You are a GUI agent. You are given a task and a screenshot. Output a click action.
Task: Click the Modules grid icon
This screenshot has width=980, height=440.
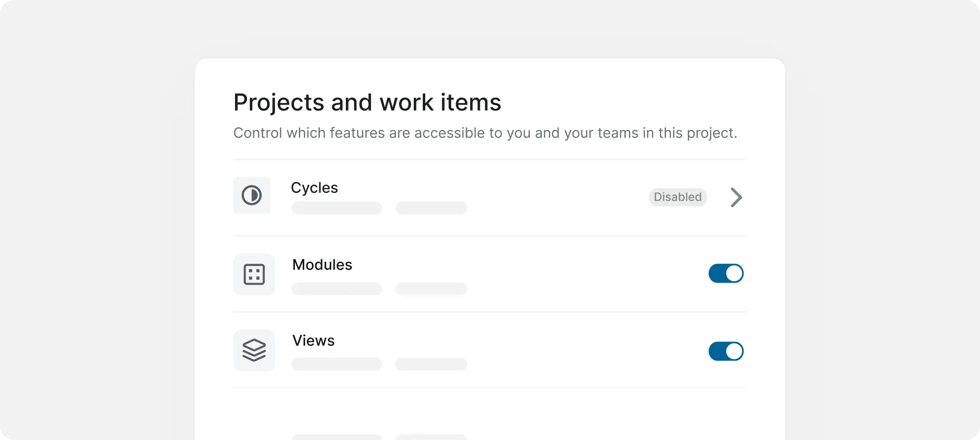[x=254, y=274]
